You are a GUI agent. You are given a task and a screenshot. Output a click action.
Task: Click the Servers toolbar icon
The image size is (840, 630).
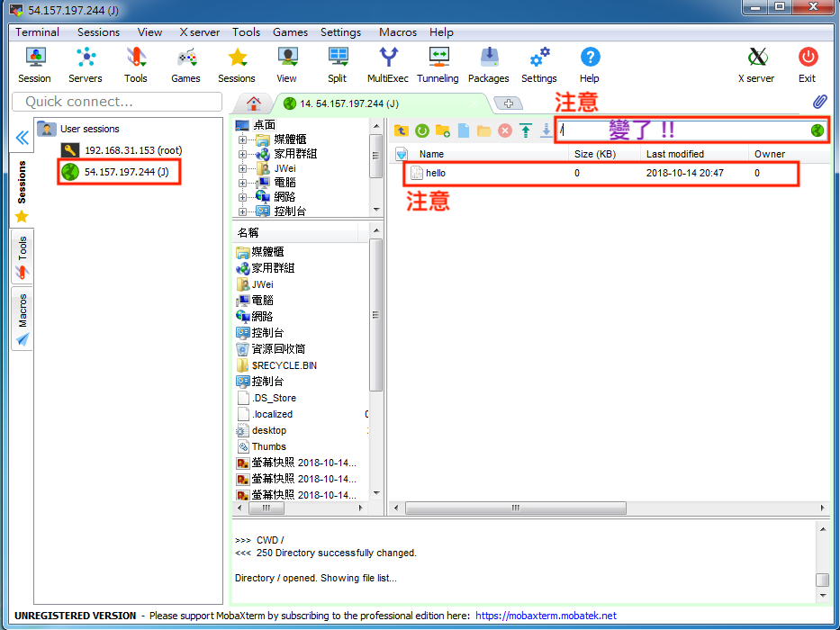pyautogui.click(x=86, y=64)
